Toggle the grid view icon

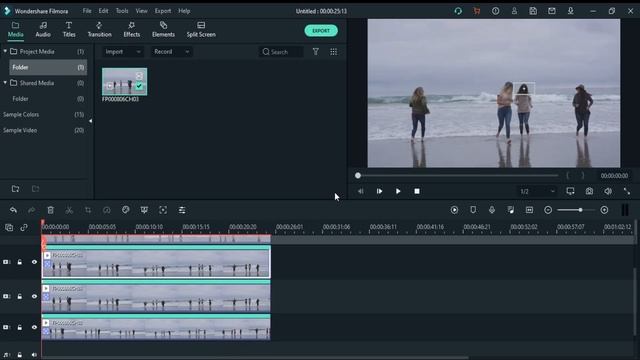click(333, 52)
